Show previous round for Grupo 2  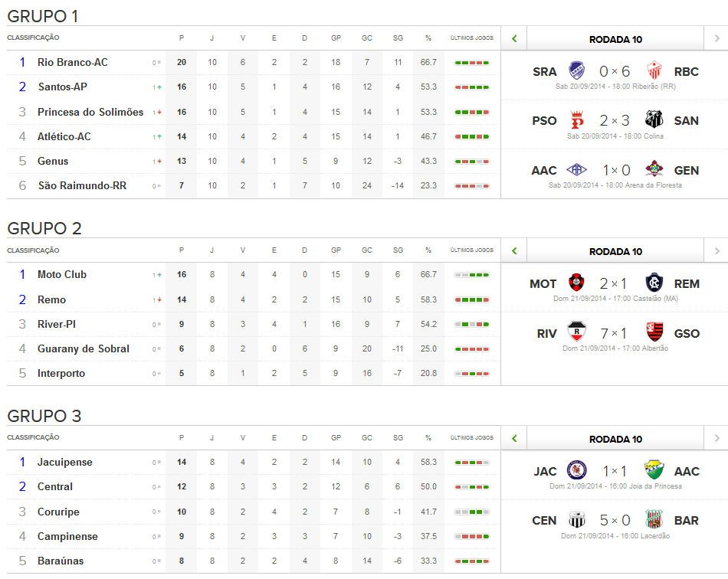tap(514, 251)
